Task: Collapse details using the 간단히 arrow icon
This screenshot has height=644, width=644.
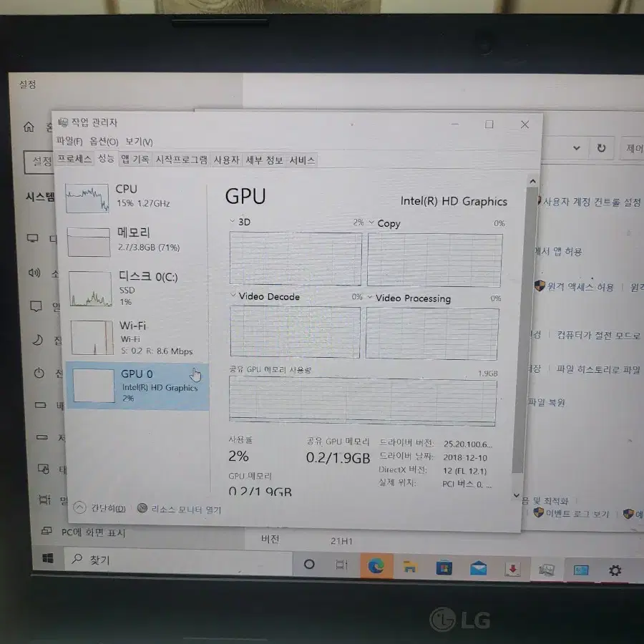Action: (x=79, y=508)
